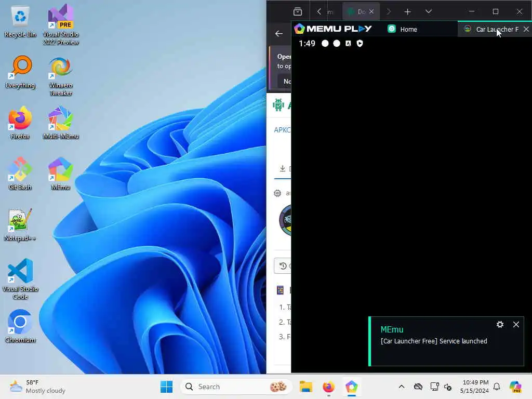Open the MEmu desktop shortcut
The width and height of the screenshot is (532, 399).
point(61,174)
